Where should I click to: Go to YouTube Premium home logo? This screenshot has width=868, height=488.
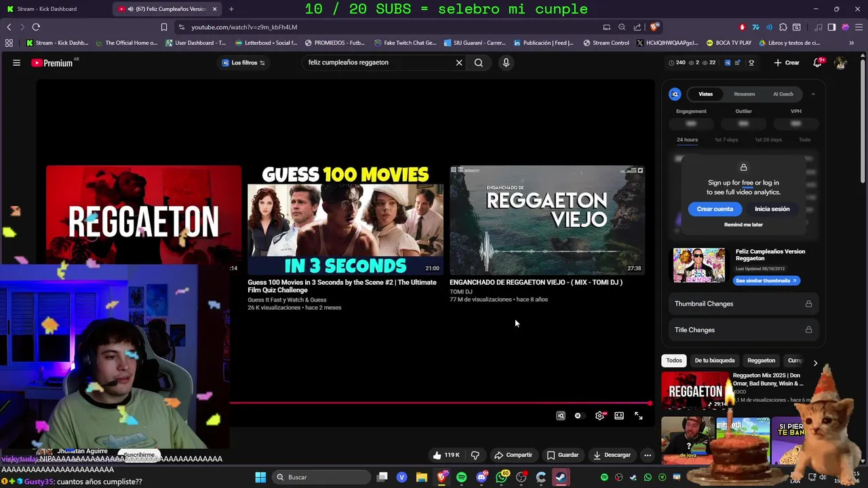52,62
